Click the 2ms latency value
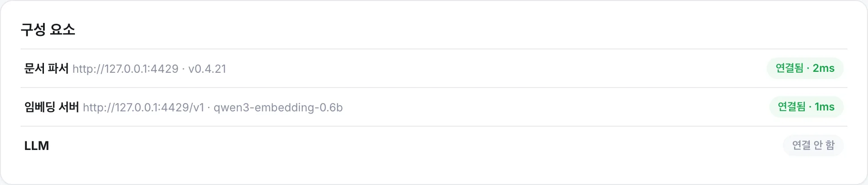This screenshot has width=868, height=185. pyautogui.click(x=824, y=68)
